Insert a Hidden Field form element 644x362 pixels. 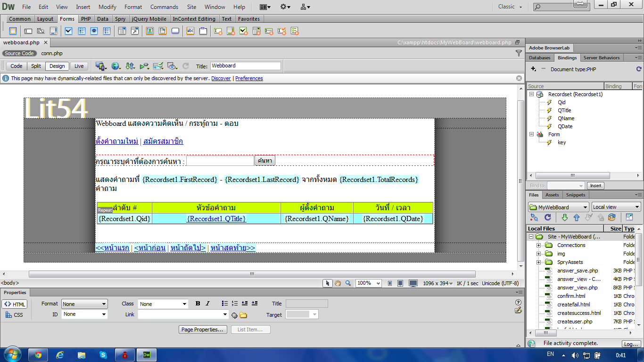tap(41, 31)
